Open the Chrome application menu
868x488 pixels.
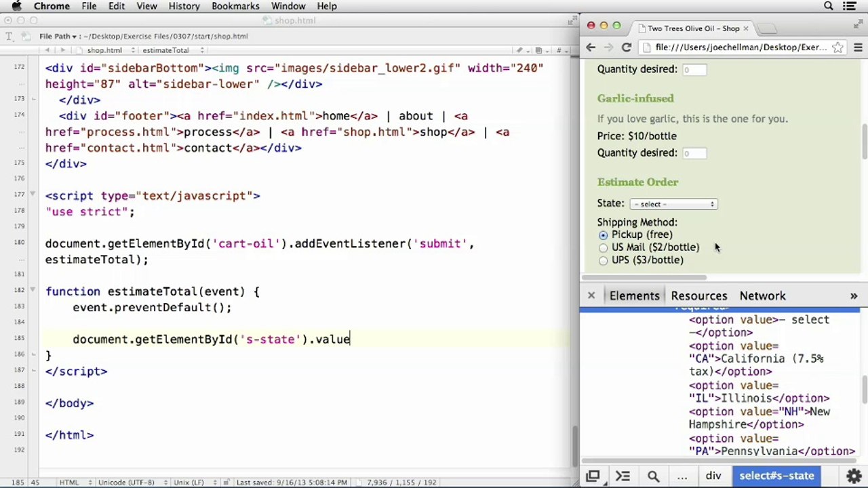[52, 6]
